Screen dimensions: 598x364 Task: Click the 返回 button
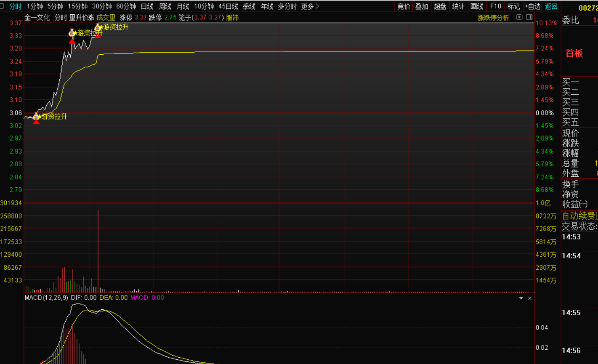pyautogui.click(x=551, y=6)
